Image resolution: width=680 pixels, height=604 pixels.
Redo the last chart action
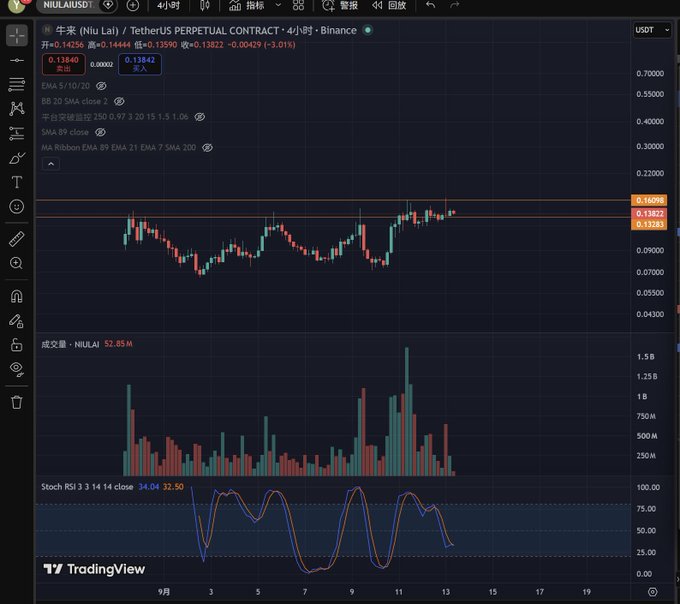click(x=454, y=5)
